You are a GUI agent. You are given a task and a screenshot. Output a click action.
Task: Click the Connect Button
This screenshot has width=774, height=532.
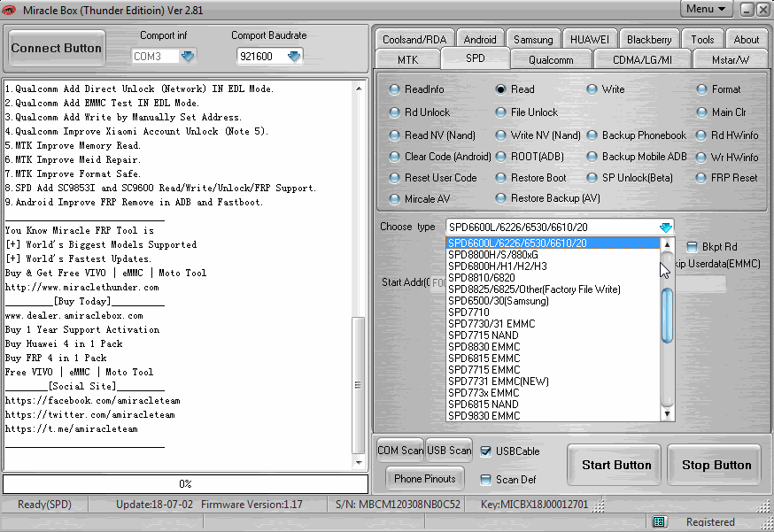pyautogui.click(x=57, y=49)
